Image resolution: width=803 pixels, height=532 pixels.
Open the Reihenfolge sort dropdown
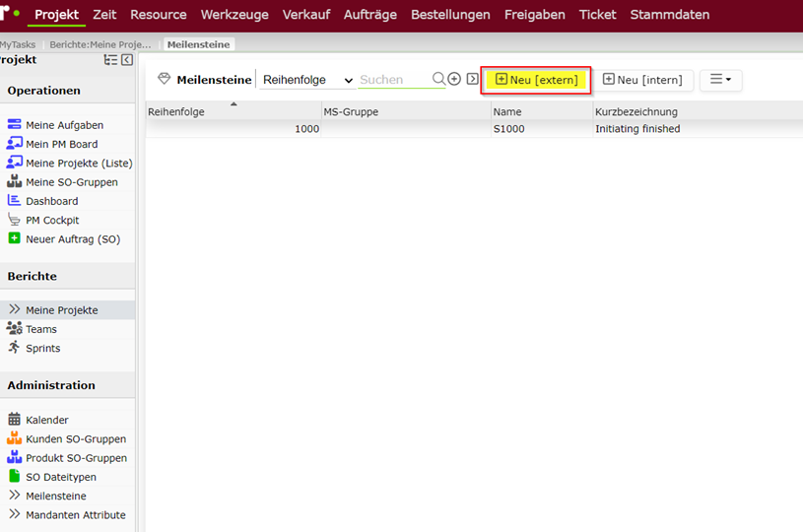[307, 80]
